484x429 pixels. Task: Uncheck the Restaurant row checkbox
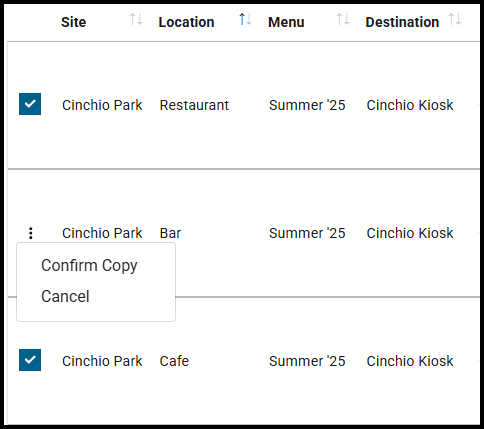(30, 104)
